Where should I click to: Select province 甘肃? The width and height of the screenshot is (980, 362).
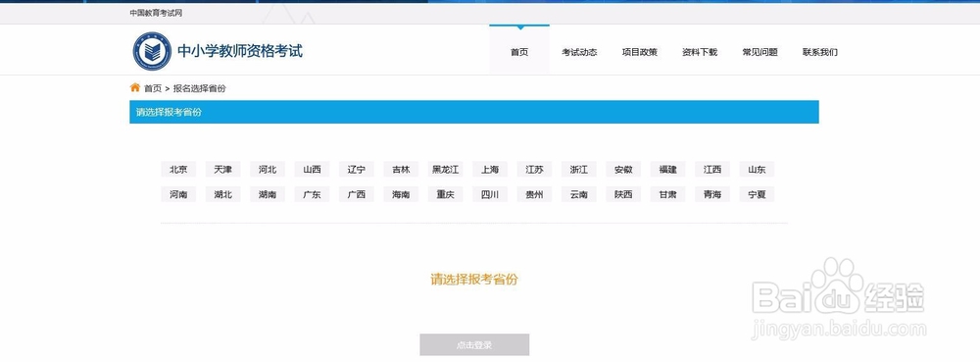(667, 194)
